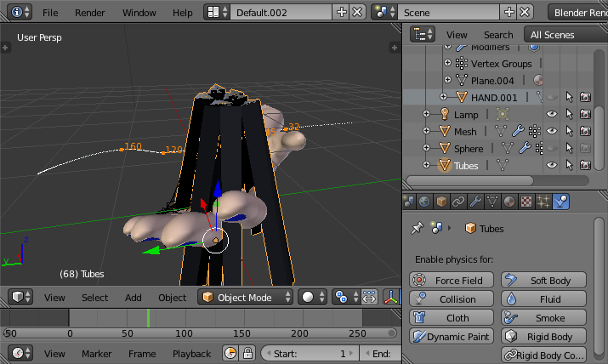This screenshot has height=364, width=608.
Task: Hide the Mesh object in the viewport
Action: (552, 131)
